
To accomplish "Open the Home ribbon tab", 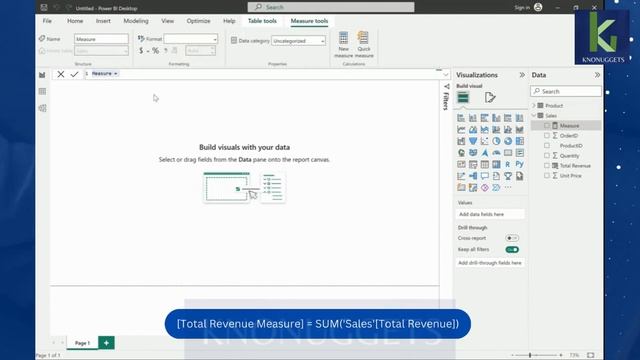I will pyautogui.click(x=75, y=21).
